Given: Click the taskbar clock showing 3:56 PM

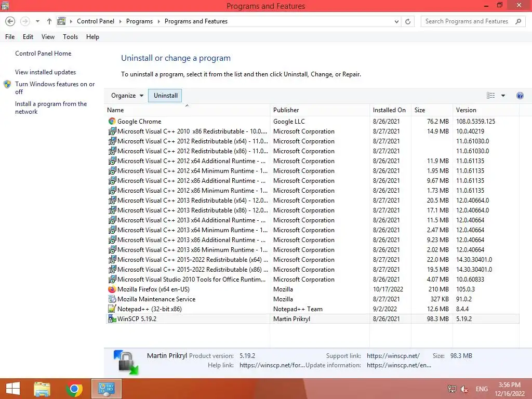Looking at the screenshot, I should tap(509, 389).
